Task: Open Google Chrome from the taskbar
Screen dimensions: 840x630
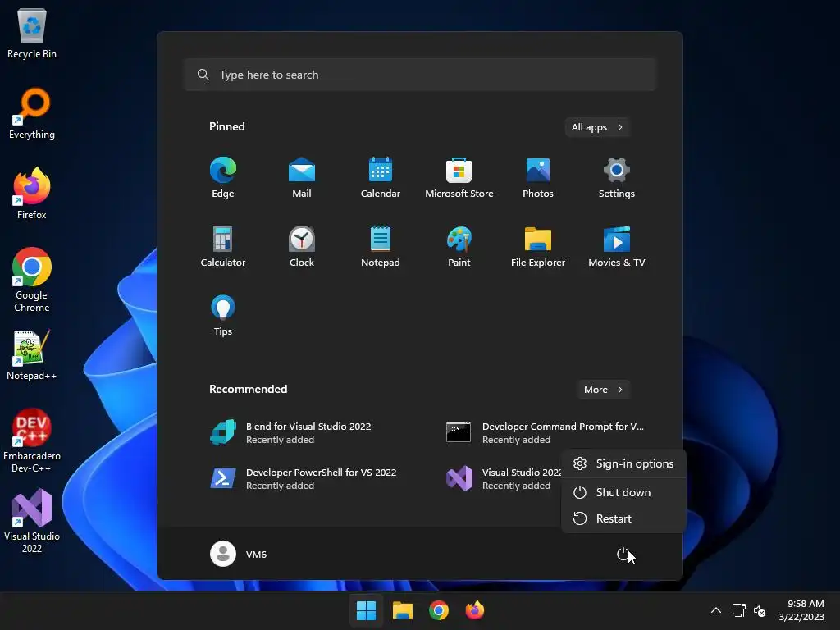Action: pos(439,610)
